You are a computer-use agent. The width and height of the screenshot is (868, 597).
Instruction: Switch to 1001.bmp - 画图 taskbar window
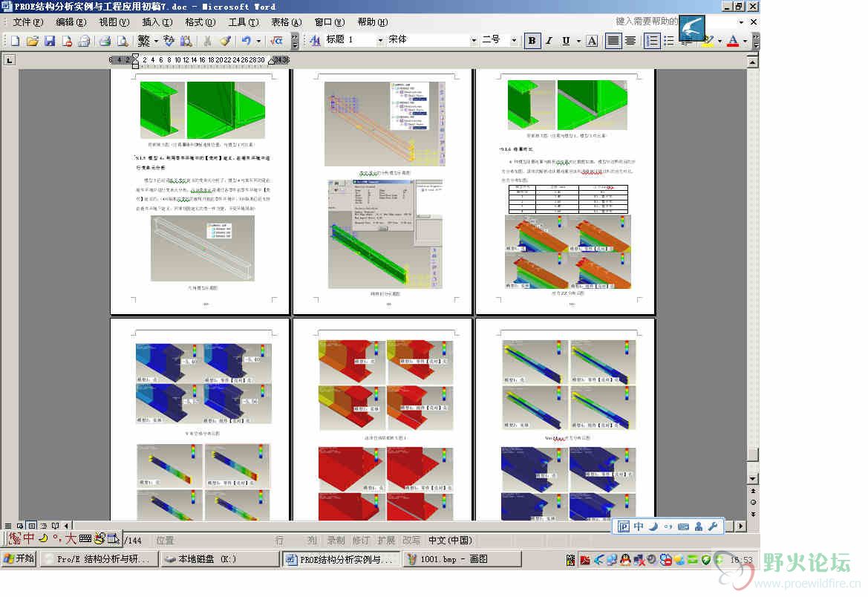click(463, 559)
